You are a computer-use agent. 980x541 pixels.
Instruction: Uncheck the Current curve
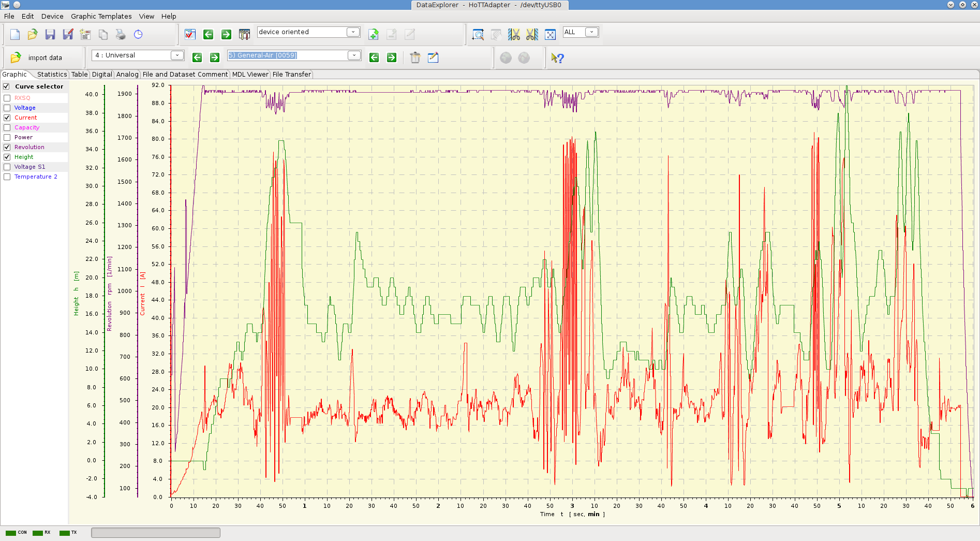[x=7, y=118]
